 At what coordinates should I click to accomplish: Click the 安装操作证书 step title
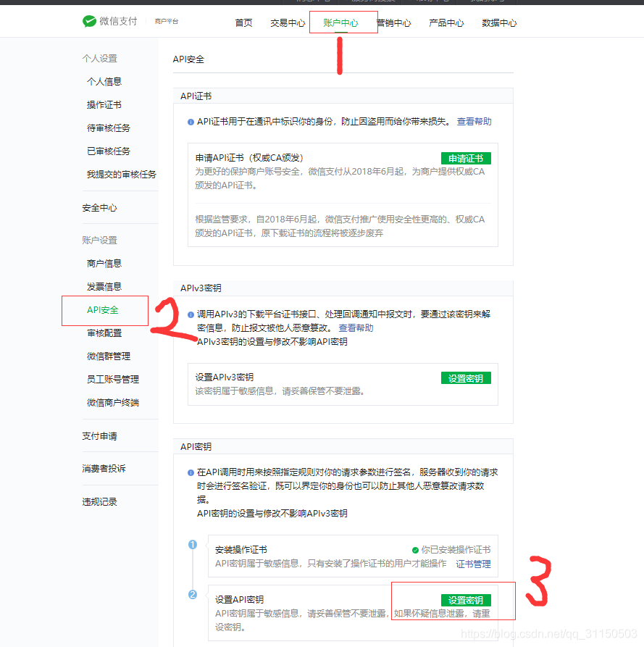click(241, 550)
